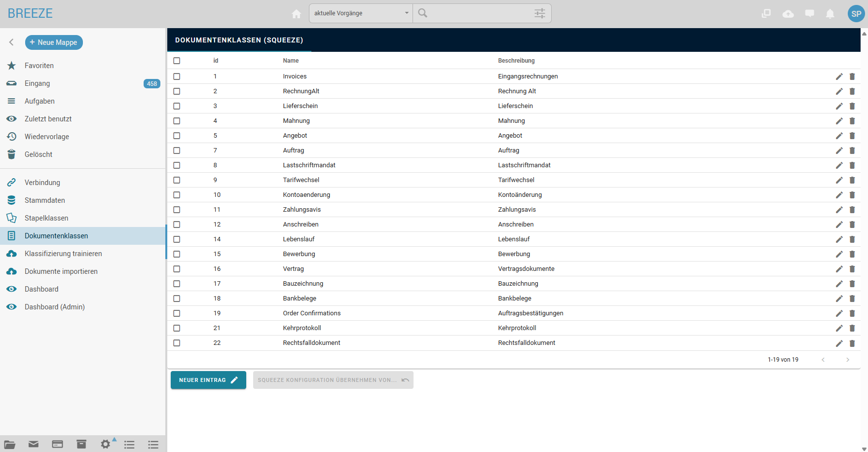Edit the Lieferschein document class

coord(839,106)
